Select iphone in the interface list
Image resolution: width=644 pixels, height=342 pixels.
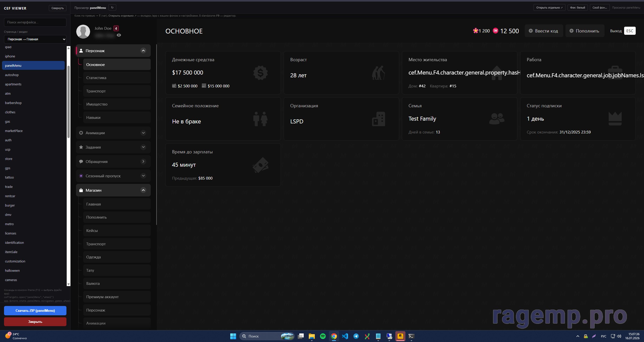33,56
